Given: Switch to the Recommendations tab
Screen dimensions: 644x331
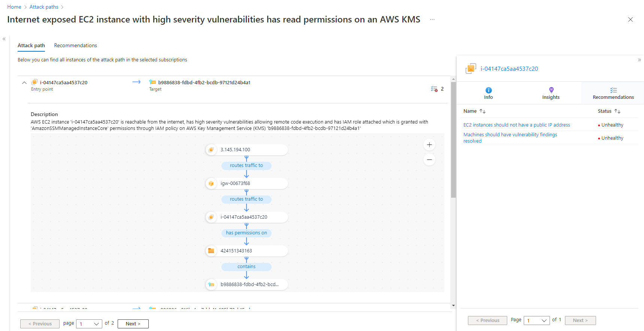Looking at the screenshot, I should [x=75, y=45].
